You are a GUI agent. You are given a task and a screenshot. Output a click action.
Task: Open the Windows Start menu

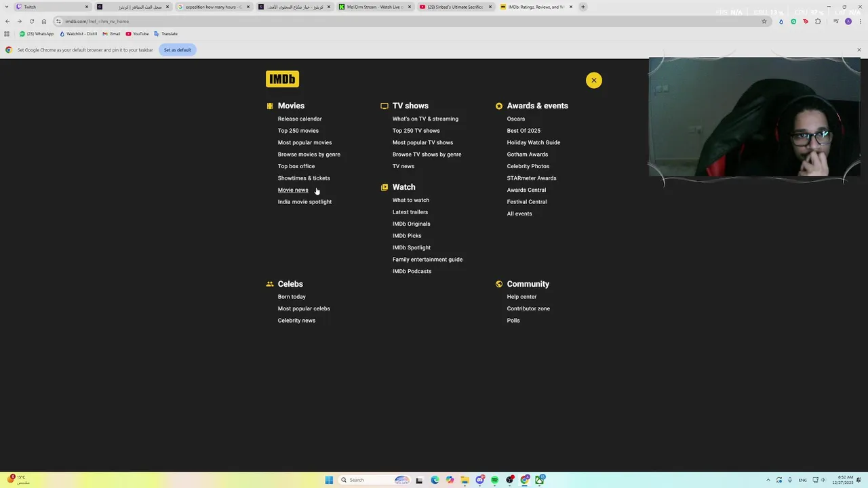[x=329, y=480]
